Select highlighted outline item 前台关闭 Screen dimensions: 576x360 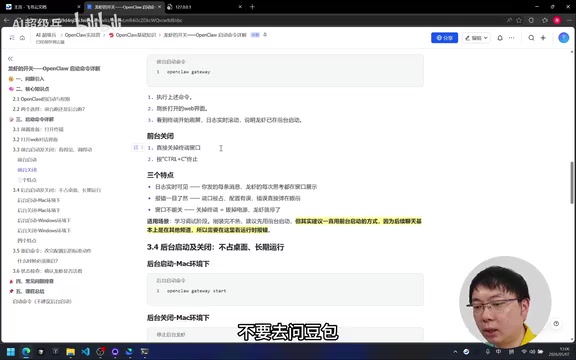pyautogui.click(x=27, y=170)
